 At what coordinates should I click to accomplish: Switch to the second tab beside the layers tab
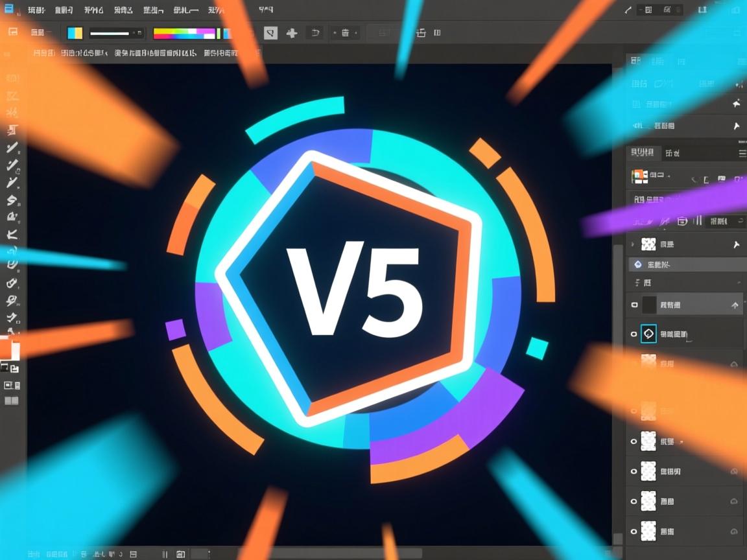672,154
